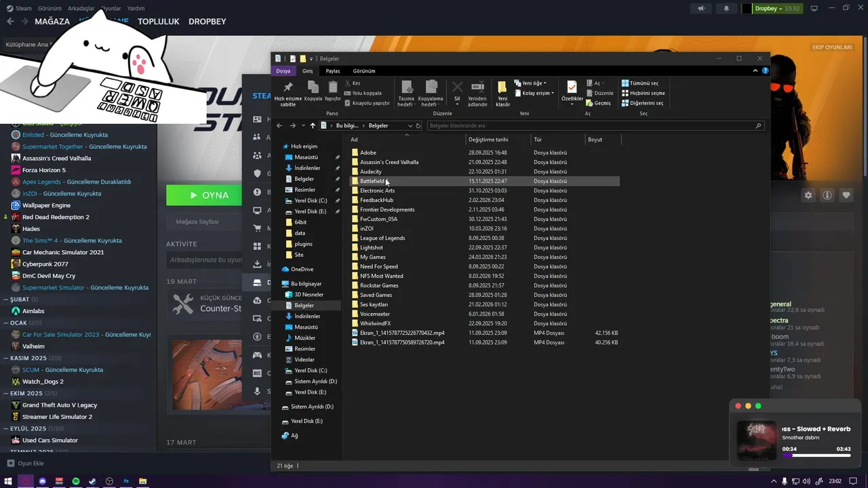868x488 pixels.
Task: Open Spotify from the taskbar
Action: tap(76, 481)
